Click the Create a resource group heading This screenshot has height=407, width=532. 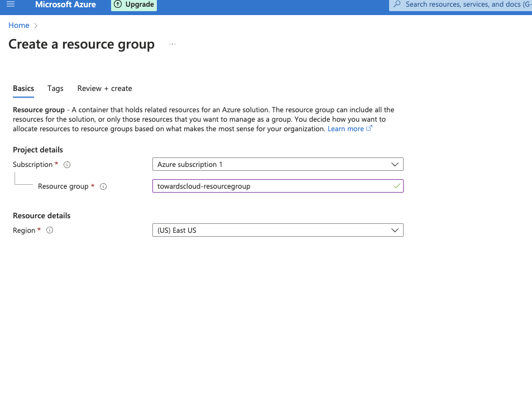pos(82,45)
